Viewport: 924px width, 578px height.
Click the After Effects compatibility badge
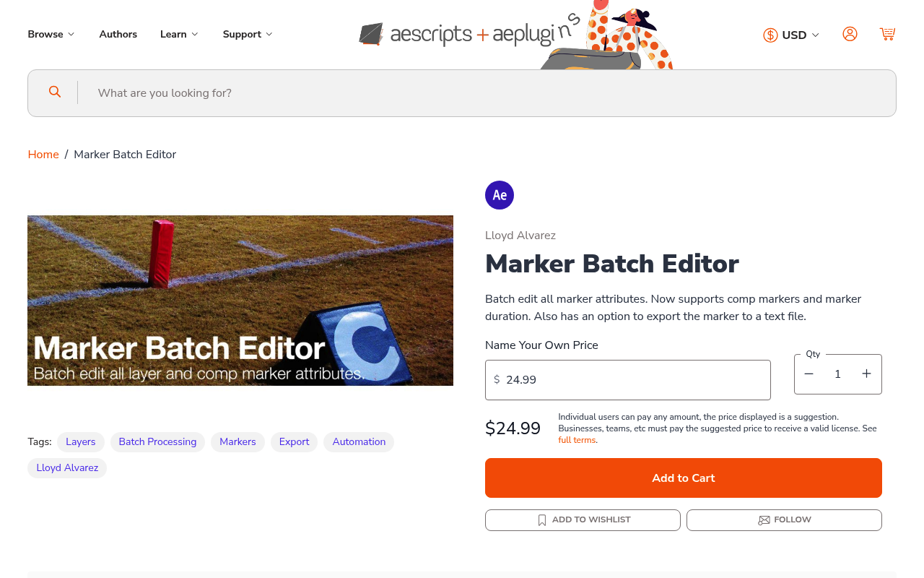[x=499, y=194]
